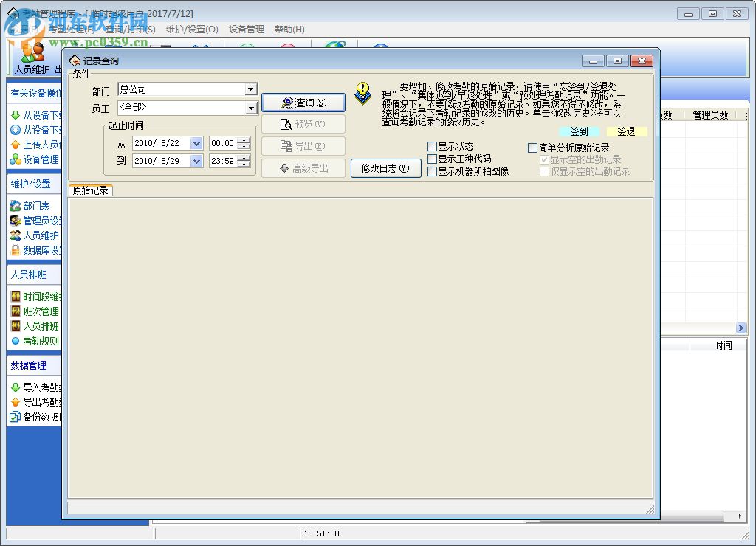Tick the 简单分析原始记录 checkbox
The width and height of the screenshot is (756, 546).
(533, 148)
